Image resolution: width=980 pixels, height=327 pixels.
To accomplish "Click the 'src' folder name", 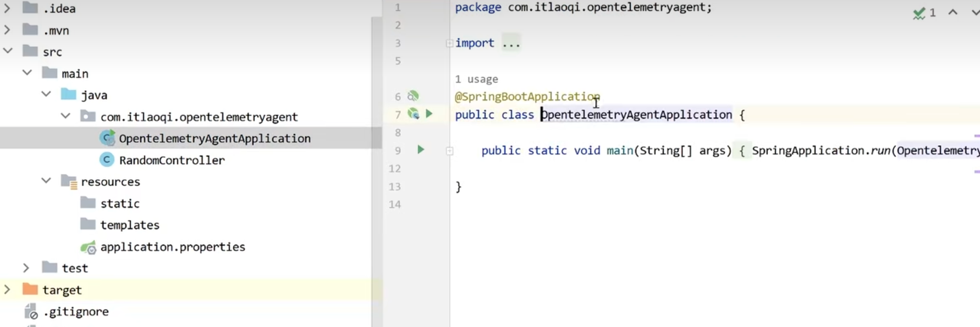I will (x=52, y=52).
